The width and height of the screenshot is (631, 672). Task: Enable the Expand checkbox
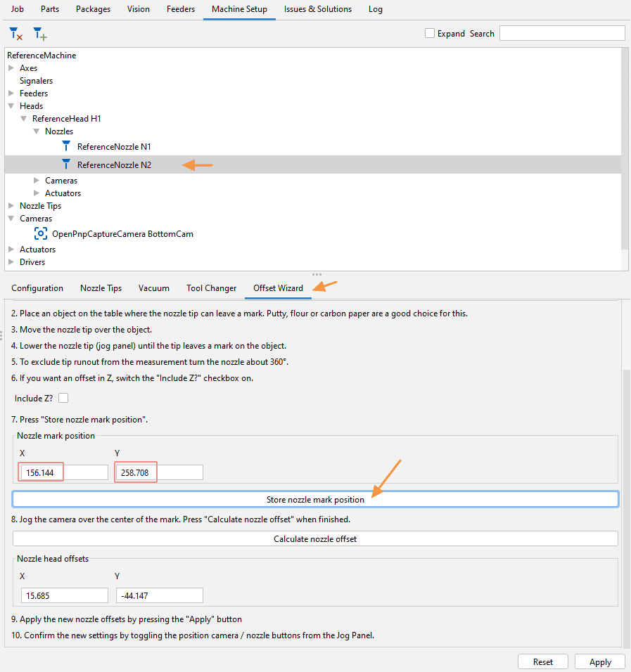[x=430, y=33]
